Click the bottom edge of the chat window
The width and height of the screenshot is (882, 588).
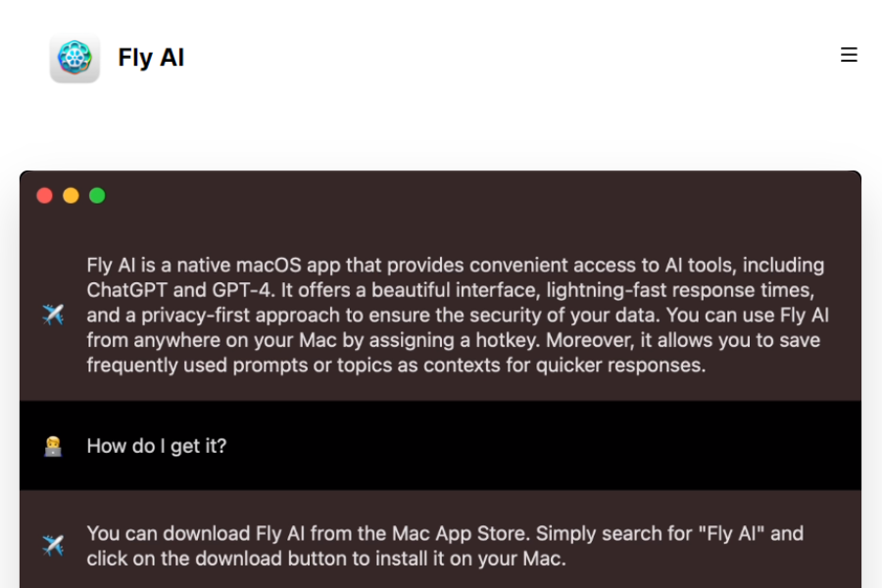click(441, 585)
